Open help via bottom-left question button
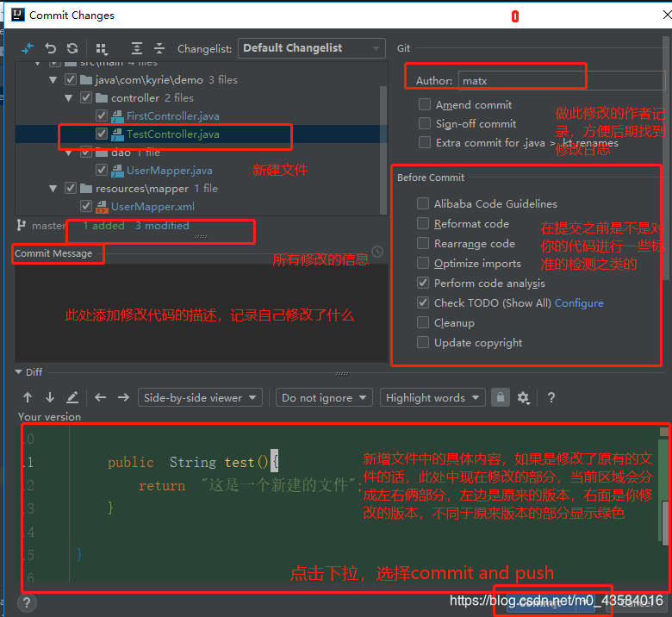Screen dimensions: 672x617 [27, 602]
